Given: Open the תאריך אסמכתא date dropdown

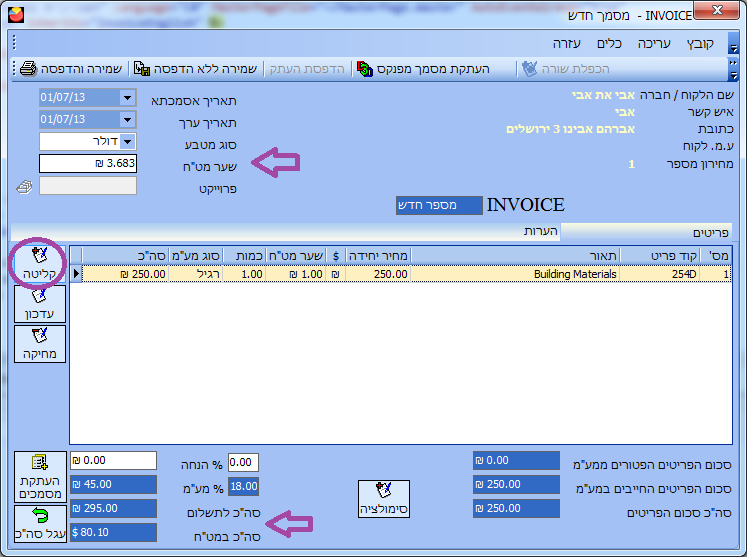Looking at the screenshot, I should coord(127,98).
